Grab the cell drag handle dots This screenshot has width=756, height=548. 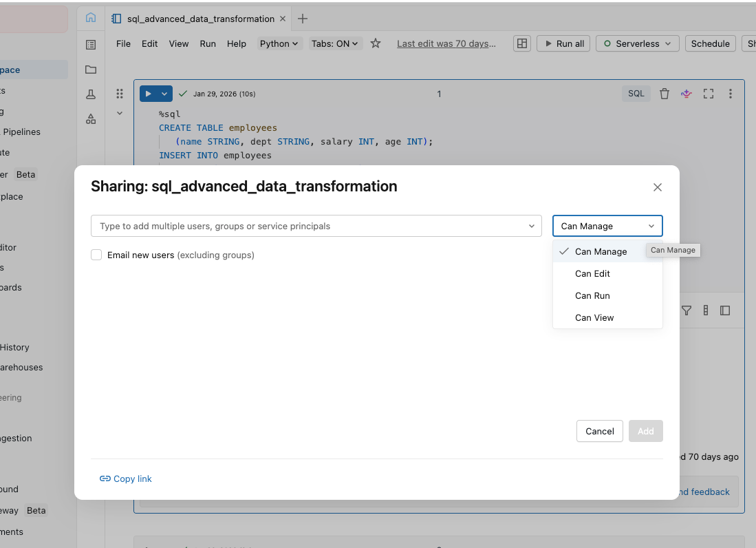120,94
